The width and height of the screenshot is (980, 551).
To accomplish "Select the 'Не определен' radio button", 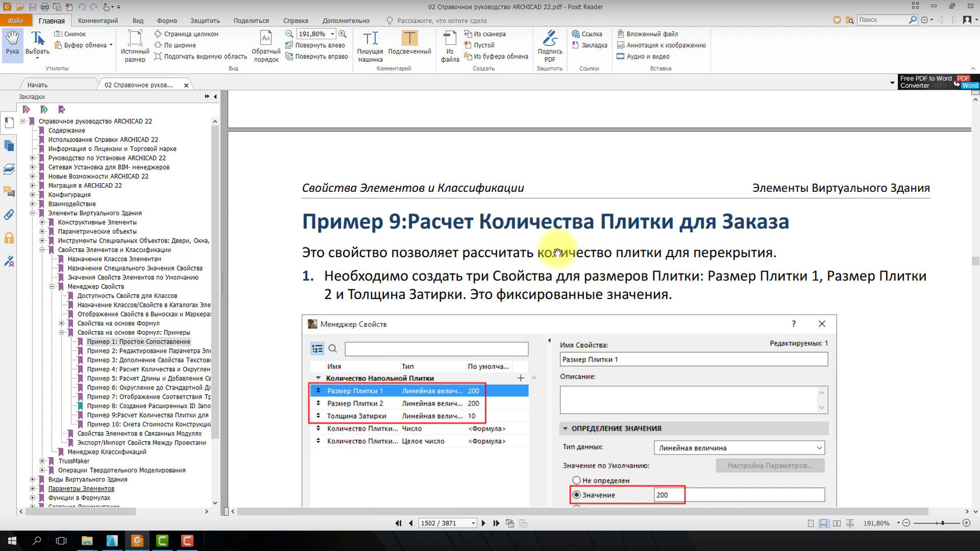I will (577, 480).
